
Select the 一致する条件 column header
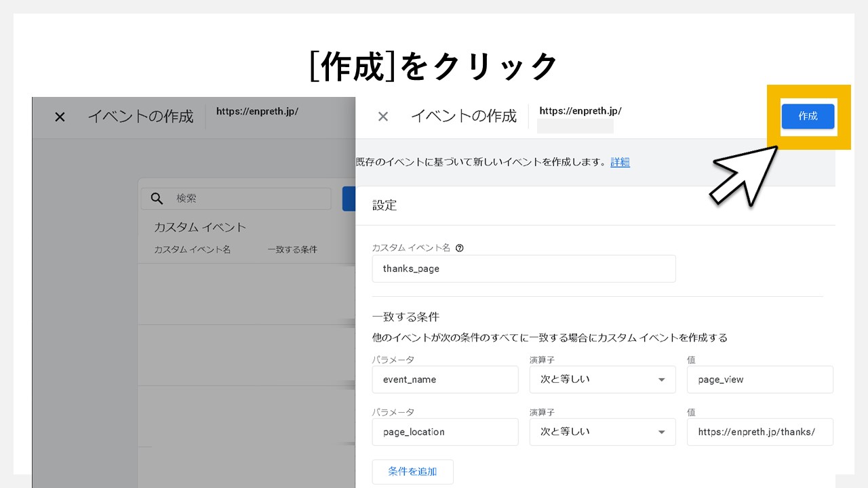point(292,249)
